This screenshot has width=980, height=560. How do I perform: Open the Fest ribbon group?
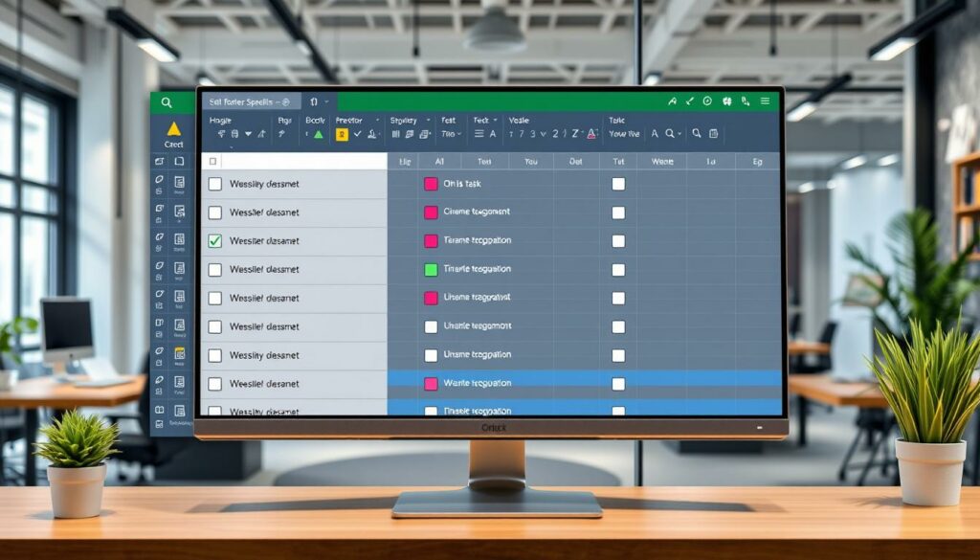[x=449, y=120]
